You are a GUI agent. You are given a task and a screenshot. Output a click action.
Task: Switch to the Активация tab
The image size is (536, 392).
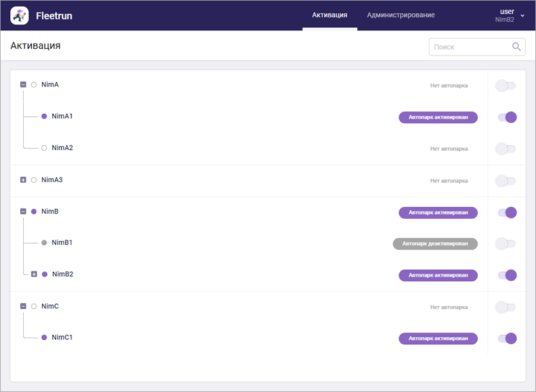[x=329, y=15]
